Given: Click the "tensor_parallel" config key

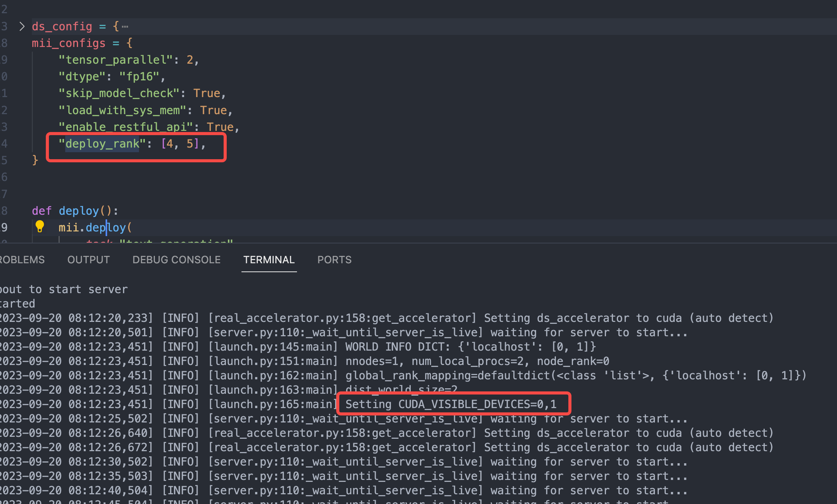Looking at the screenshot, I should (116, 60).
